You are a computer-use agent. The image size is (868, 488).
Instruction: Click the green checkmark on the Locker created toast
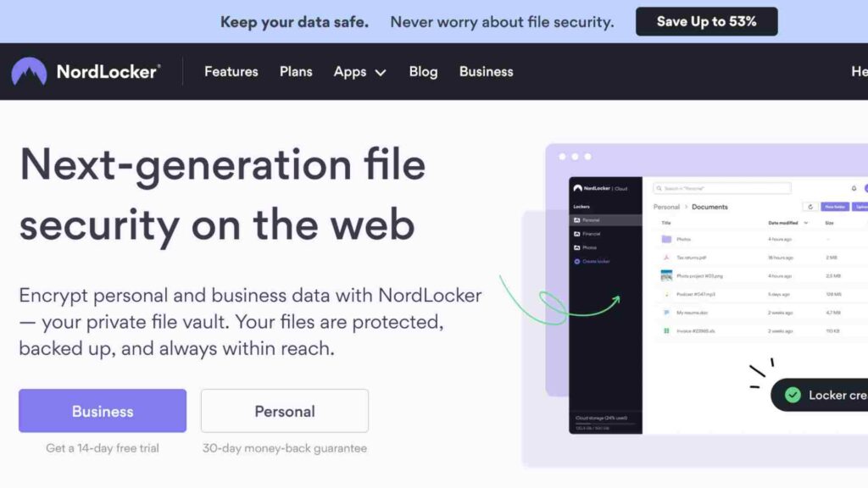pyautogui.click(x=793, y=395)
